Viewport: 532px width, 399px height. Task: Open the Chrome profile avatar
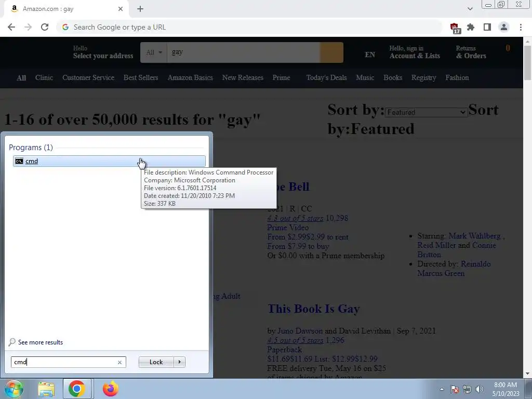click(x=504, y=27)
